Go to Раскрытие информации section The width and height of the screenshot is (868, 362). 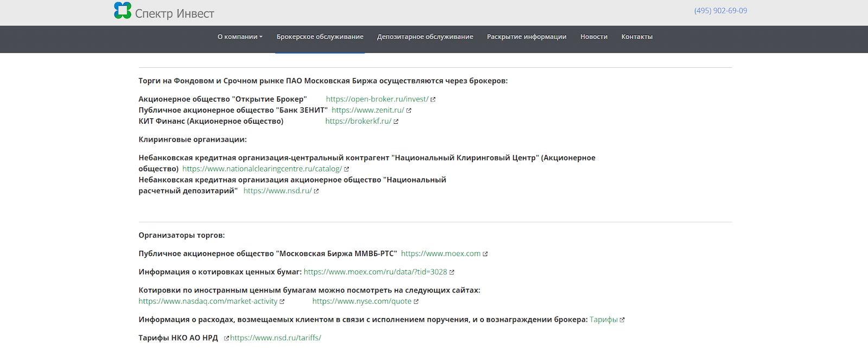[527, 37]
